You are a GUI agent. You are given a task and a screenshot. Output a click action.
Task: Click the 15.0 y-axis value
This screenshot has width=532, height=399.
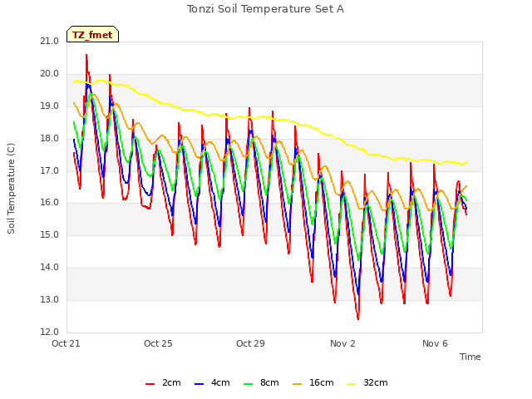click(x=50, y=234)
